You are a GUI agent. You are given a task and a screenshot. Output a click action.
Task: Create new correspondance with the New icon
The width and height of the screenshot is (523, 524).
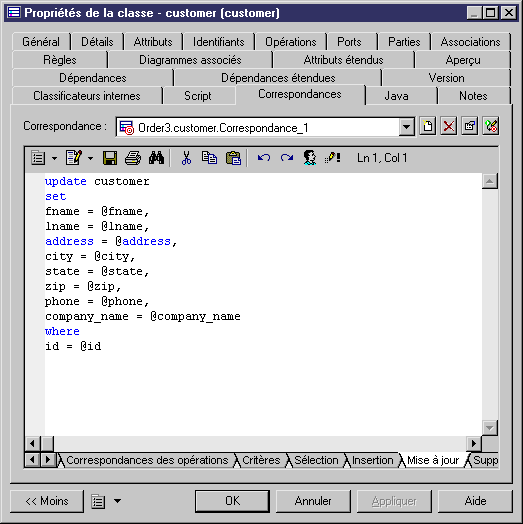pos(428,126)
